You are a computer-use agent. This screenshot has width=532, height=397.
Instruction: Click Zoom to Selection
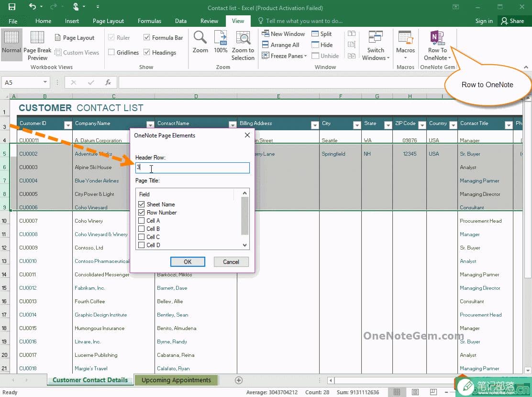(243, 45)
